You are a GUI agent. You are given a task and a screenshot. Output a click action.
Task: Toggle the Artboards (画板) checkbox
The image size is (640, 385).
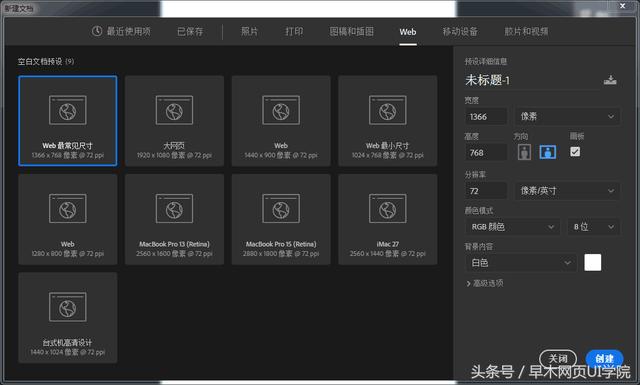point(575,152)
